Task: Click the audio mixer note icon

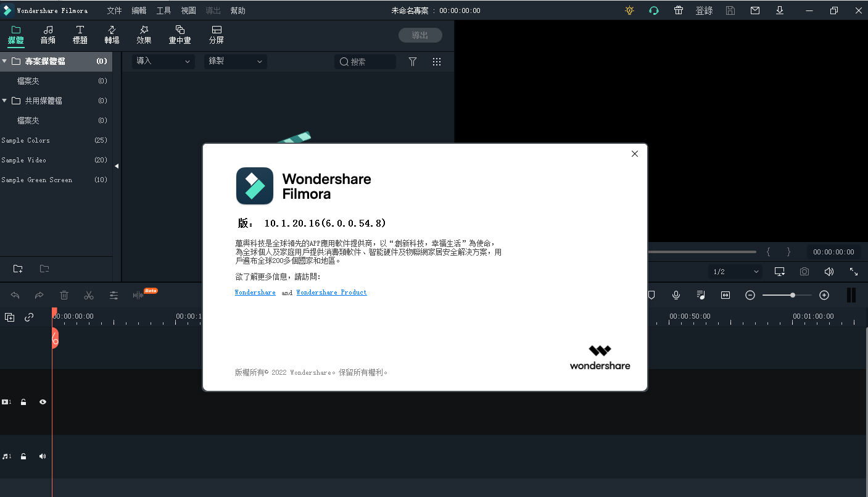Action: point(701,295)
